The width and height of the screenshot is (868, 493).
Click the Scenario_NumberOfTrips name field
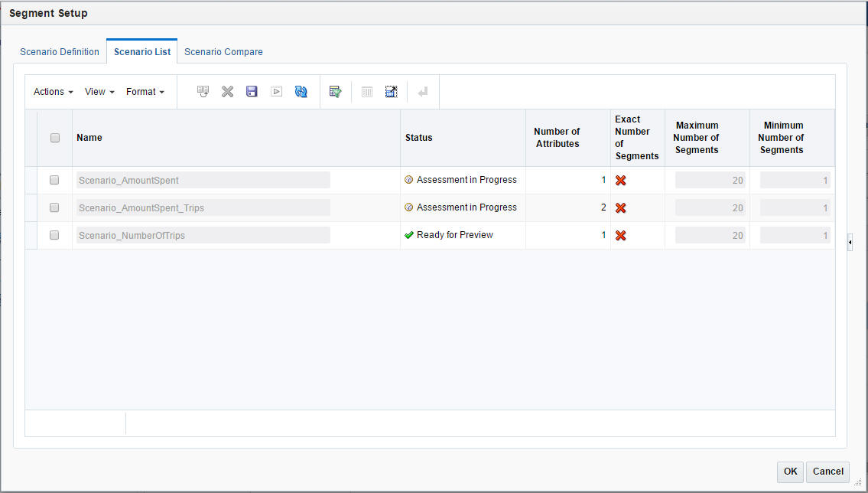(x=203, y=236)
